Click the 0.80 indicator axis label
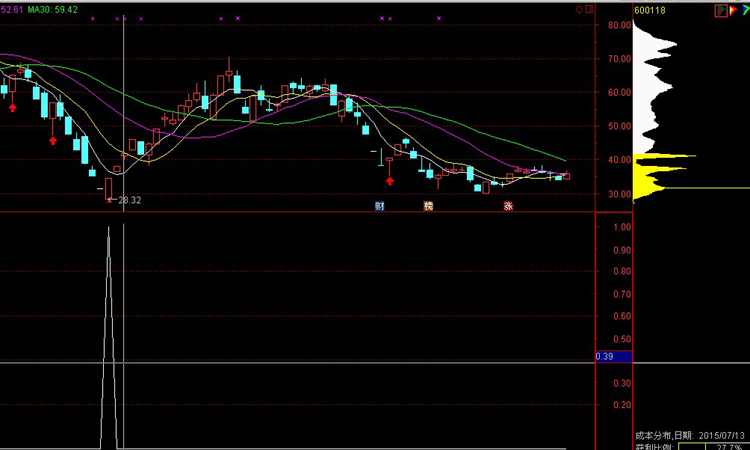Image resolution: width=750 pixels, height=450 pixels. click(622, 271)
